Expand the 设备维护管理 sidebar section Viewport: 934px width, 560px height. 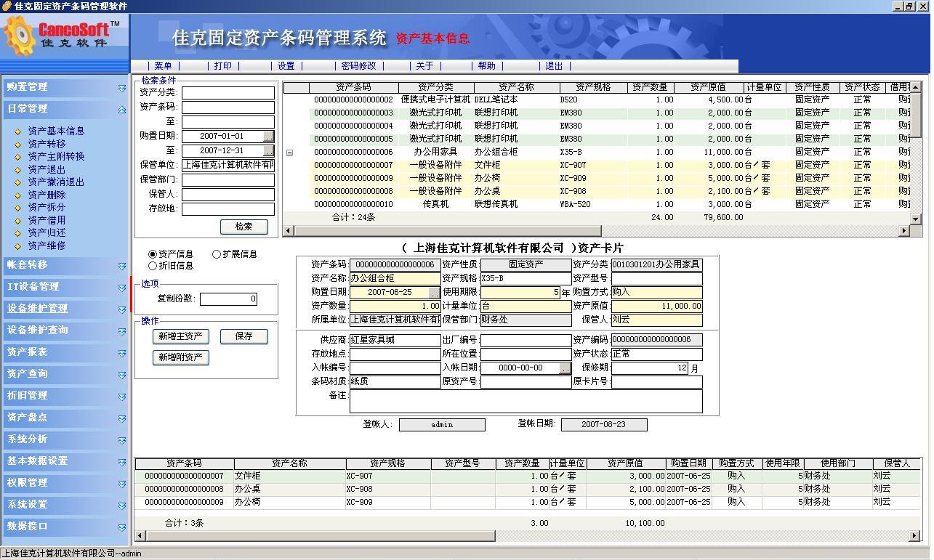(122, 309)
